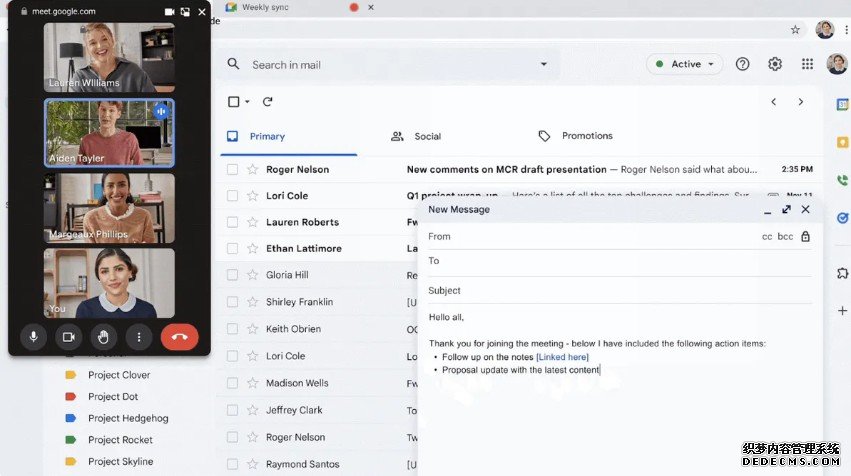Screen dimensions: 851x476
Task: Open the Google apps grid
Action: click(x=808, y=64)
